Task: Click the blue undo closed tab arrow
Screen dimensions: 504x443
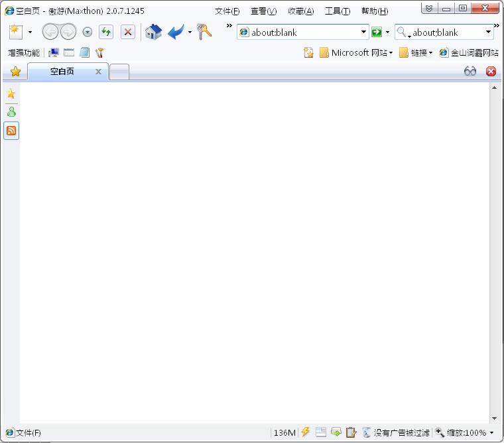Action: (176, 32)
